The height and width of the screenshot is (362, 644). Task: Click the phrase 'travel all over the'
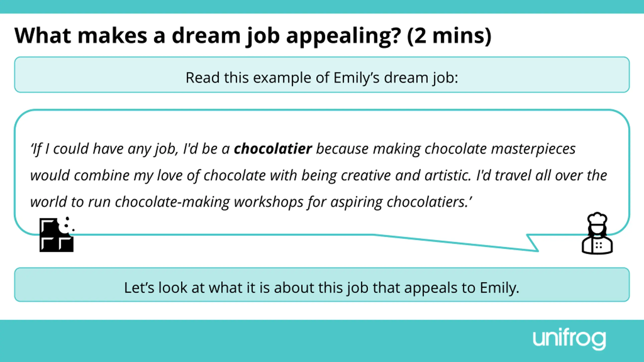(551, 175)
